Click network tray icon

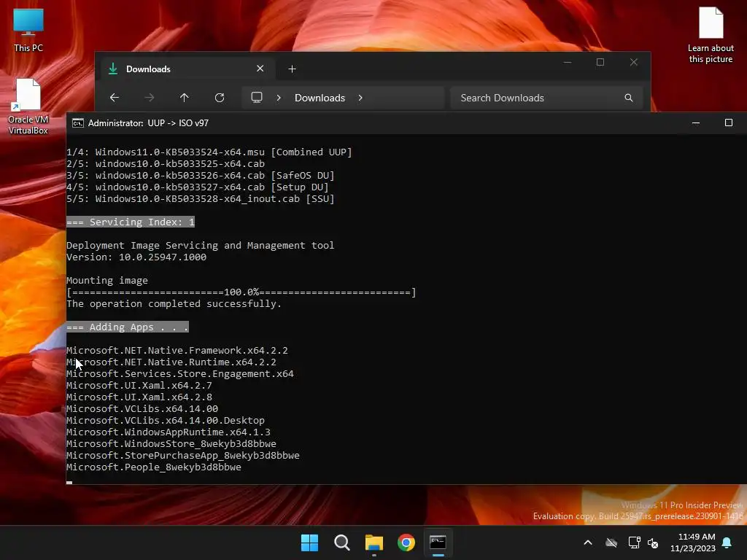pyautogui.click(x=634, y=542)
